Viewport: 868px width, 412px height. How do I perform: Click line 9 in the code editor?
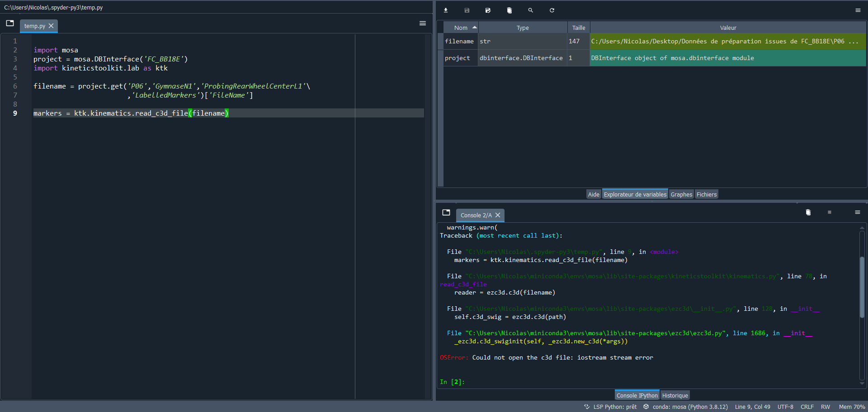(228, 113)
